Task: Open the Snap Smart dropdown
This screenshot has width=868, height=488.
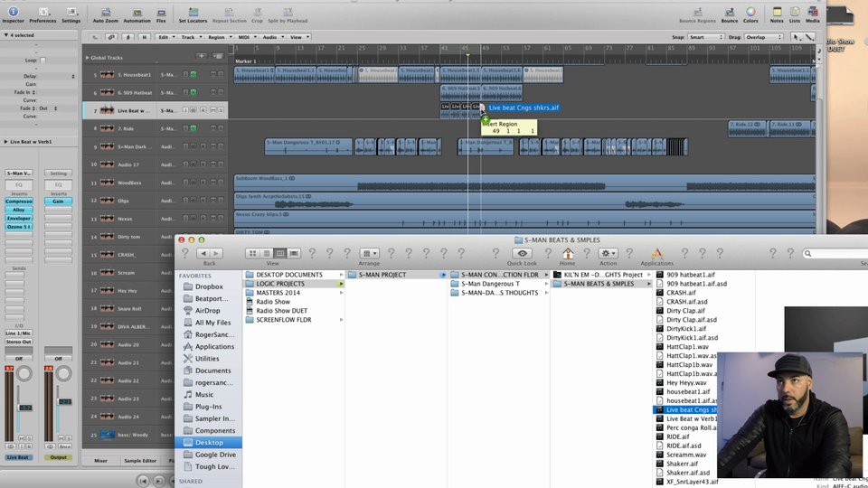Action: 706,37
